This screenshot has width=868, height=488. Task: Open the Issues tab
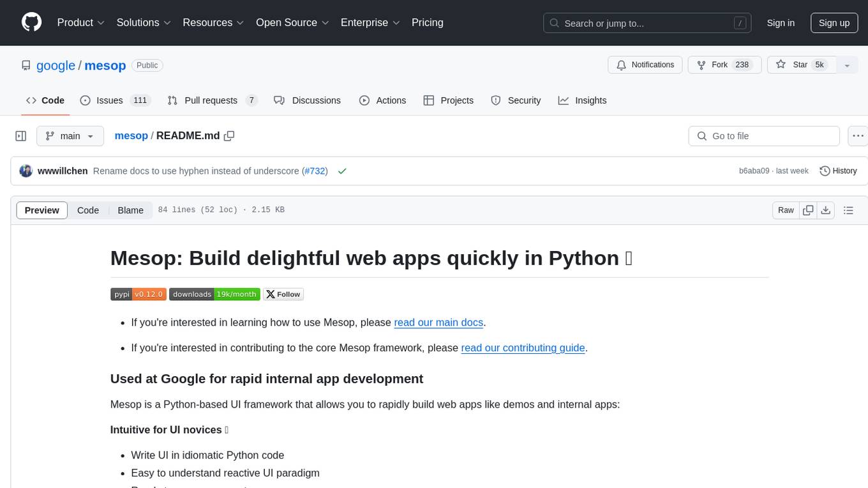(115, 100)
